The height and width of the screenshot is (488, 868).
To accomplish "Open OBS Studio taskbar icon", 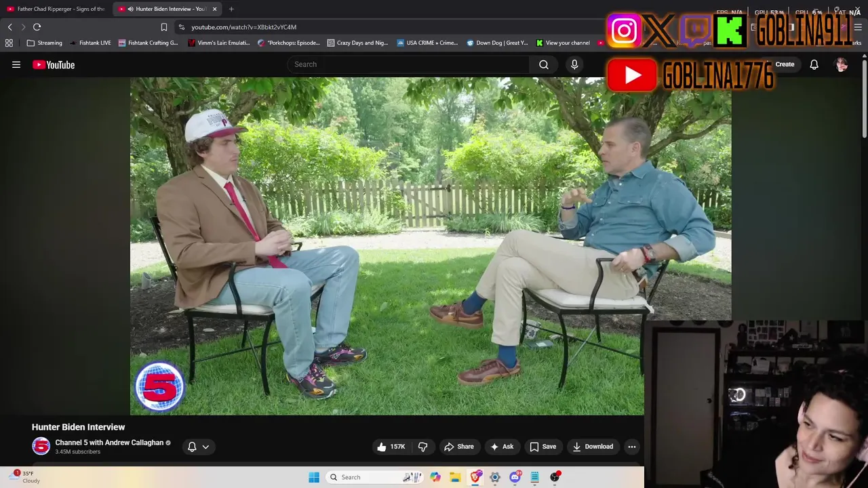I will 555,477.
